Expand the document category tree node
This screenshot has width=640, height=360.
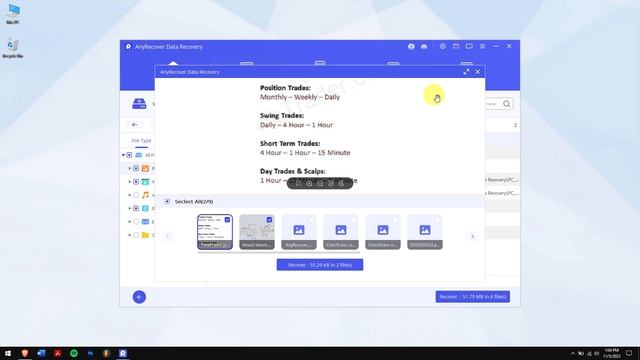pos(130,208)
